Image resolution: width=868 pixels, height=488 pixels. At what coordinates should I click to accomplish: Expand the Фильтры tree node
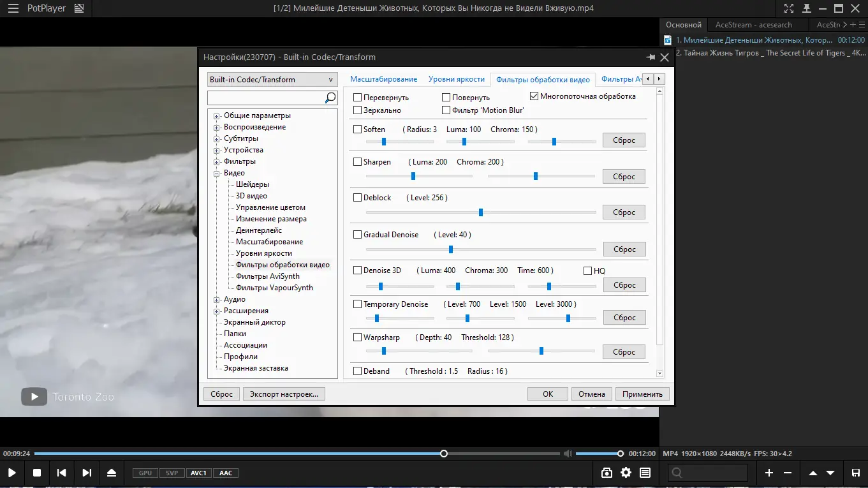tap(217, 162)
